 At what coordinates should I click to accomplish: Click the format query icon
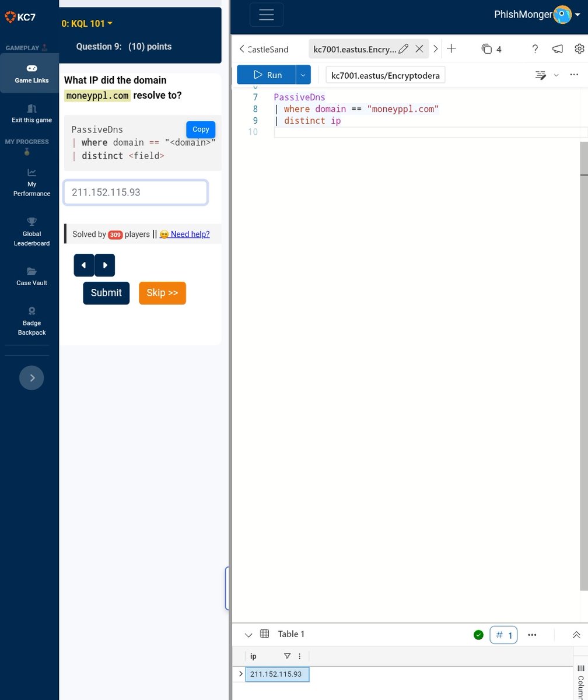540,75
